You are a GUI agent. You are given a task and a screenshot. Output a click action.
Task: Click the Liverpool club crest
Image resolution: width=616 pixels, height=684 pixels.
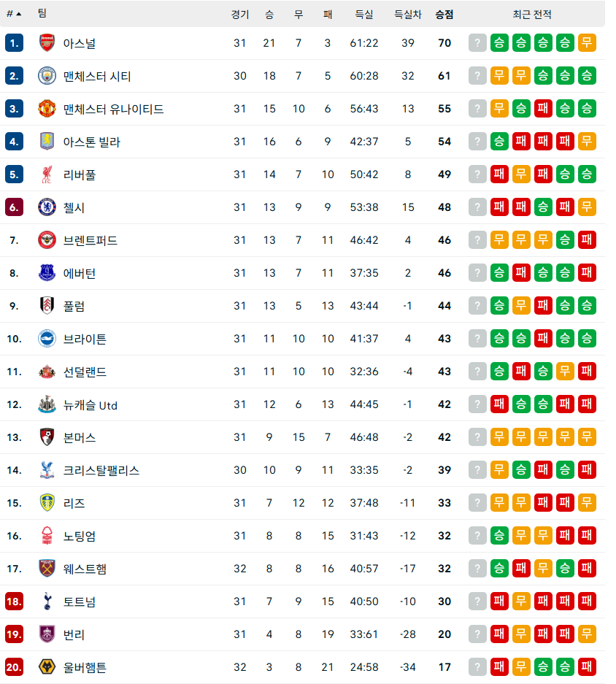[47, 174]
